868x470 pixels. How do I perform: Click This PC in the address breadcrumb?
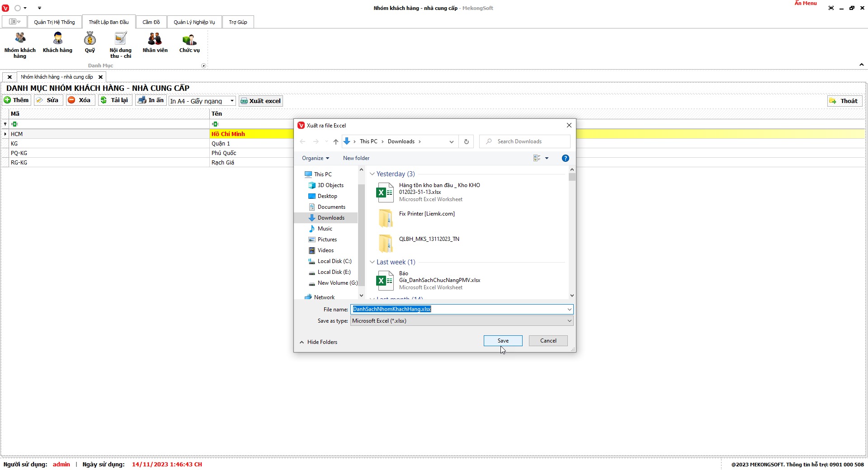point(368,141)
